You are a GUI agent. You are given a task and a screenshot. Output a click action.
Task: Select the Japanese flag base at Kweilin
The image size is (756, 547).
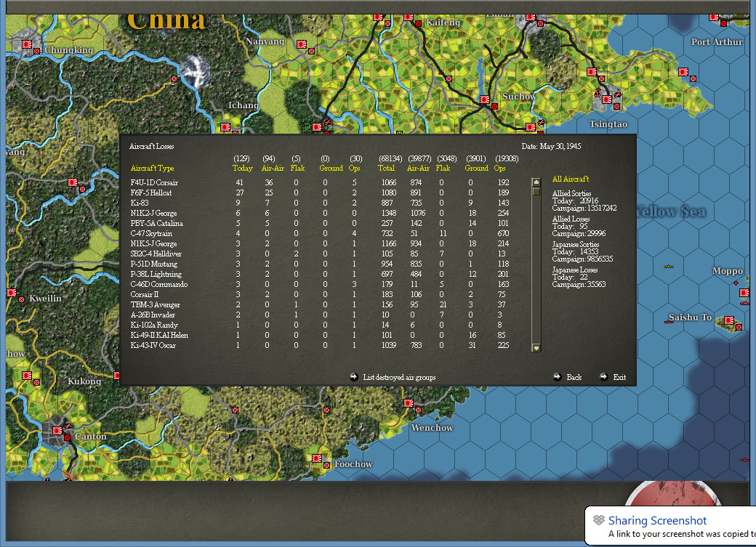tap(12, 293)
